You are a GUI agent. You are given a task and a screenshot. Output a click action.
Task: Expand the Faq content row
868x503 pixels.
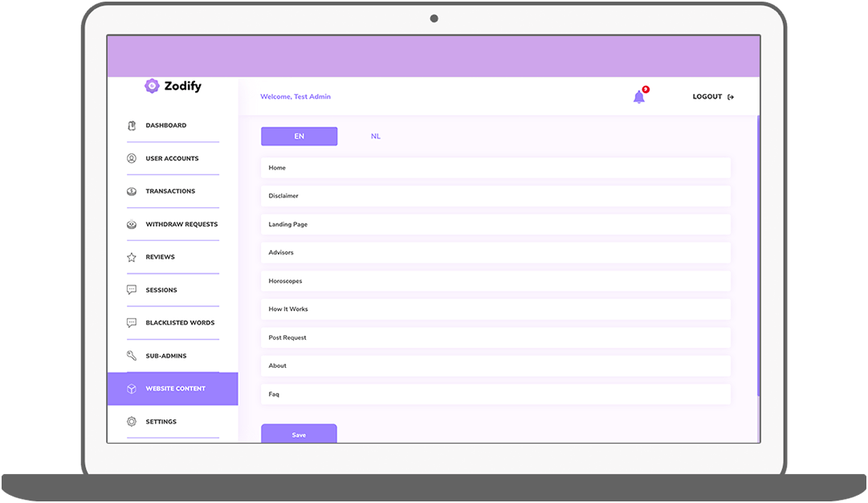coord(495,394)
